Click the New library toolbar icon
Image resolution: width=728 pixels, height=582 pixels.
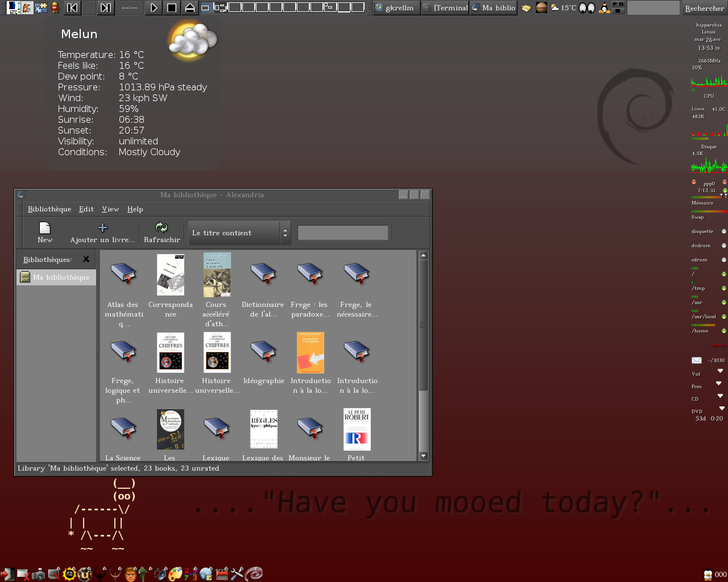tap(44, 228)
